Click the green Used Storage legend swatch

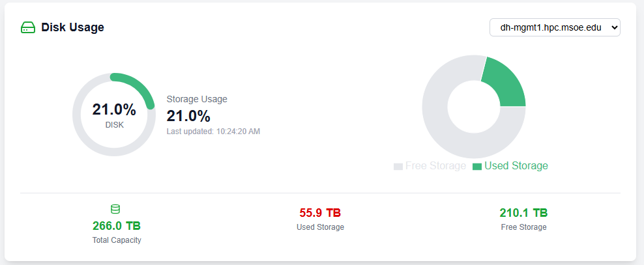coord(477,167)
